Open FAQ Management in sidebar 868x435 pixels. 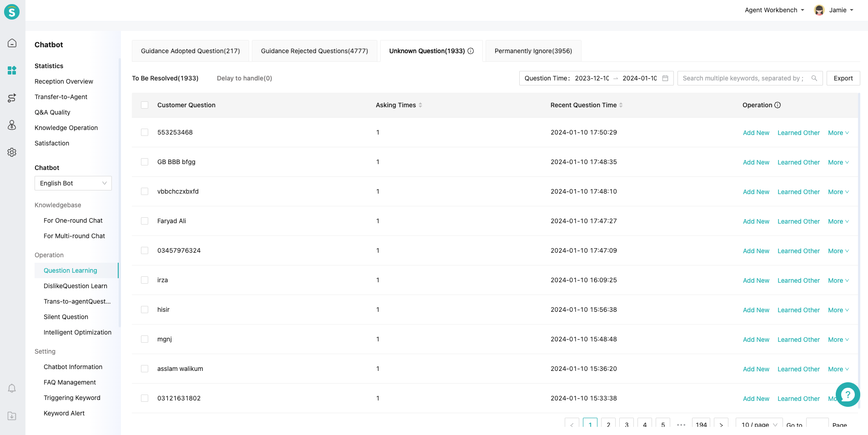[70, 382]
